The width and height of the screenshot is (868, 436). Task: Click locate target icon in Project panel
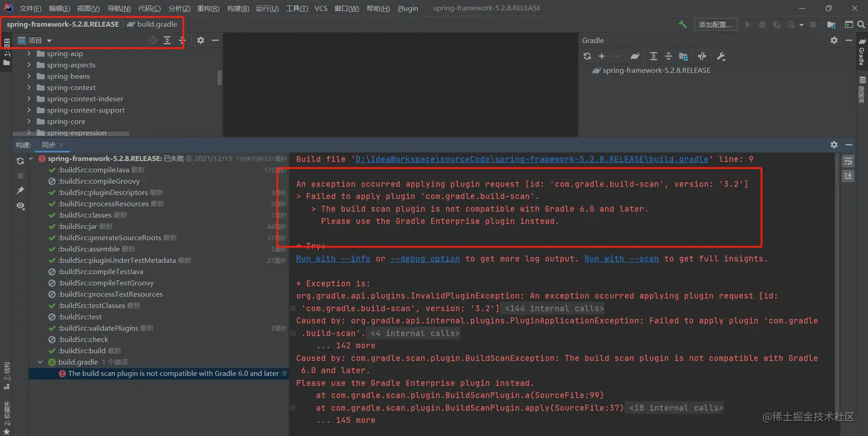[x=153, y=40]
